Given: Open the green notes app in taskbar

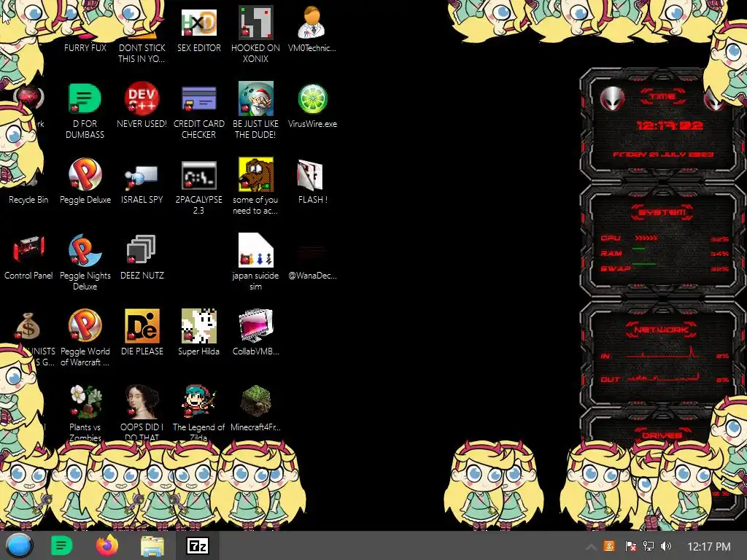Looking at the screenshot, I should [61, 545].
